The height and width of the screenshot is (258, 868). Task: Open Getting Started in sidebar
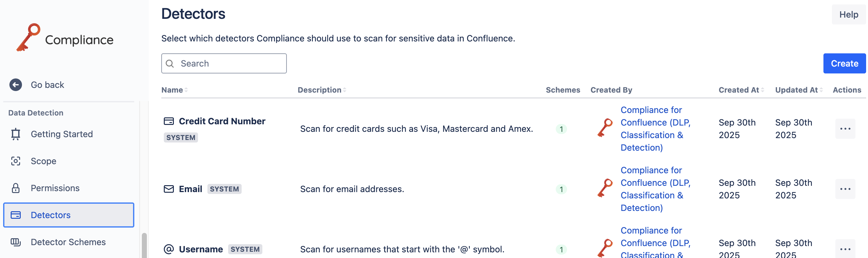(61, 134)
